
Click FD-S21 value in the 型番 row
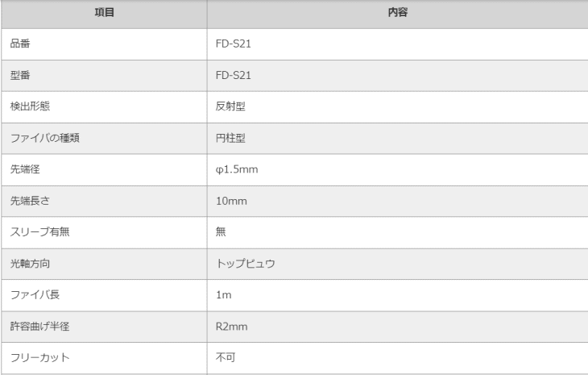[233, 76]
